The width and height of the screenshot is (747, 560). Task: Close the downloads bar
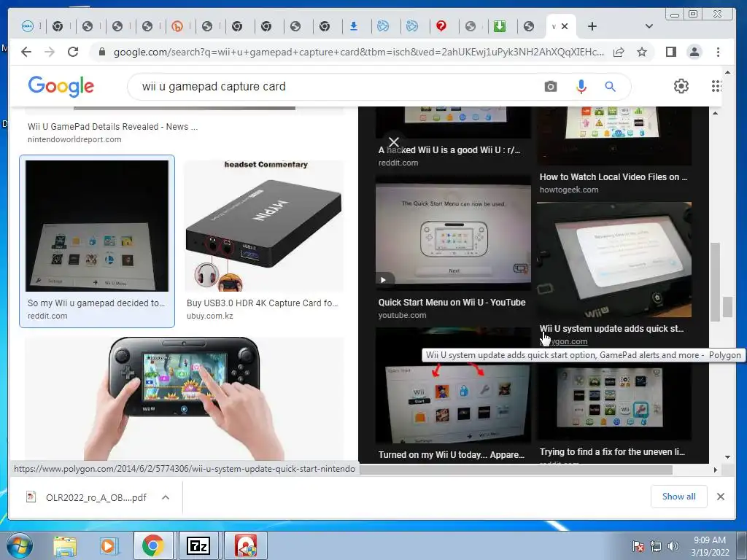(720, 497)
